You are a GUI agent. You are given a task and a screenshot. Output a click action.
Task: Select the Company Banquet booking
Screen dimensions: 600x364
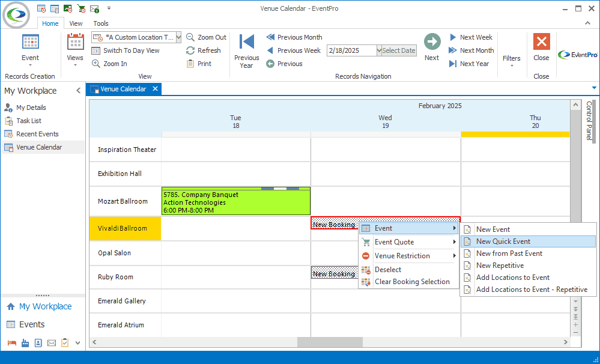(x=236, y=202)
